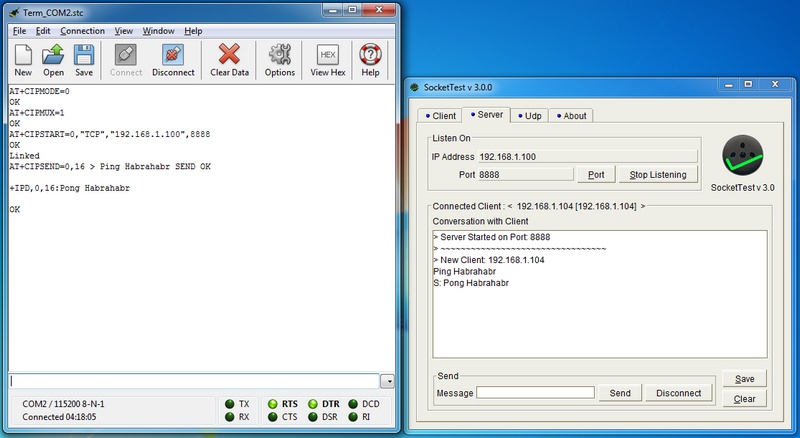
Task: Click the Connected Client address label
Action: [539, 206]
